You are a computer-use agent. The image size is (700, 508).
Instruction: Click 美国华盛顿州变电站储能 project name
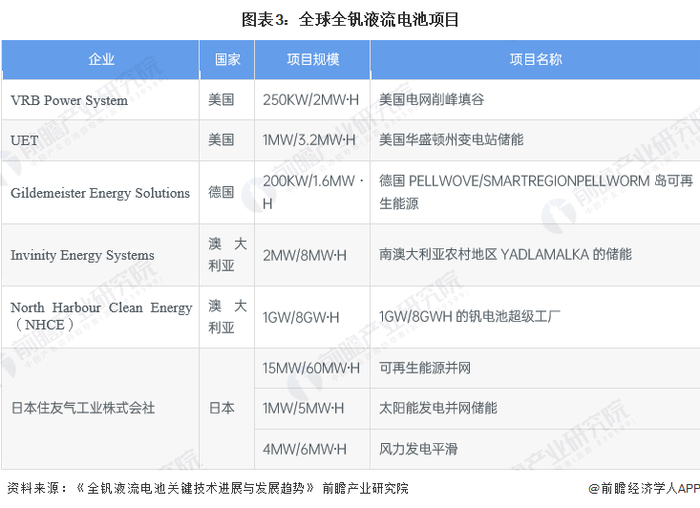point(451,140)
